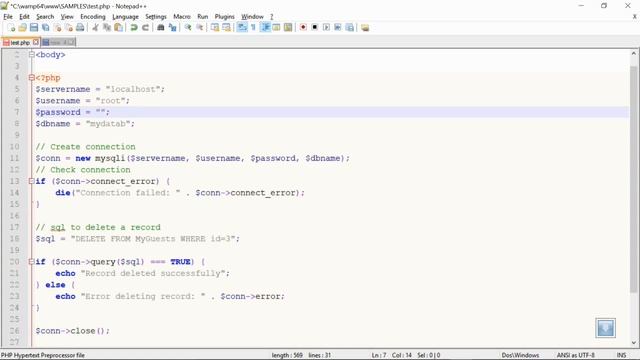Open the Settings menu
The height and width of the screenshot is (360, 640).
[156, 17]
